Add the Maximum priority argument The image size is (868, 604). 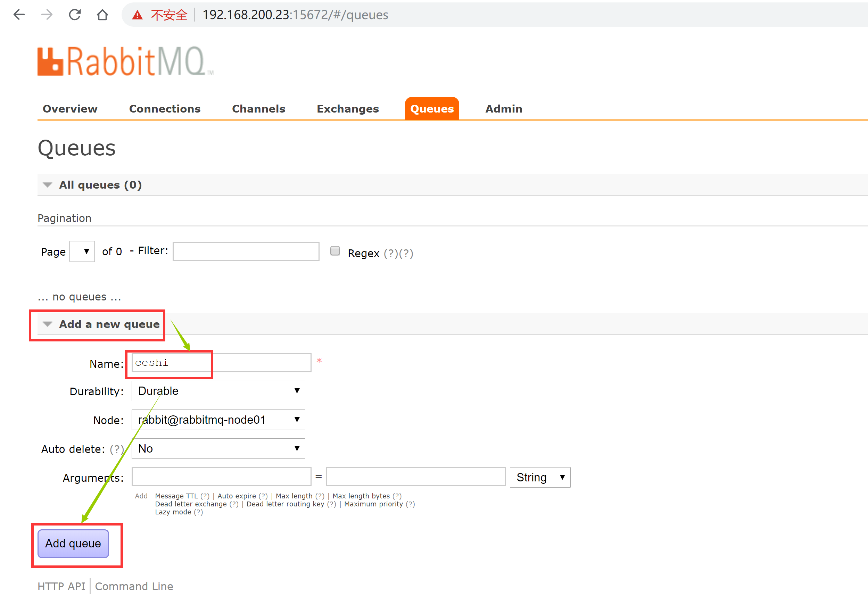point(373,504)
